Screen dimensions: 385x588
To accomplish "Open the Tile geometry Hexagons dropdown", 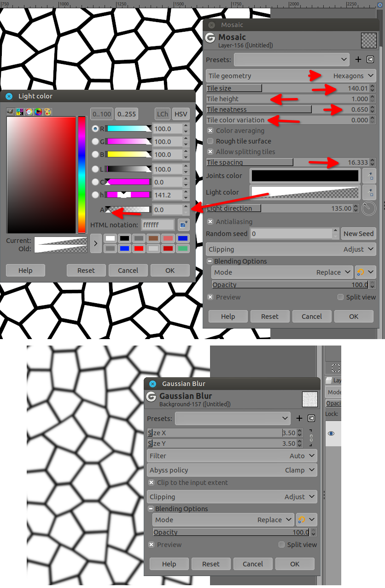I will 291,76.
